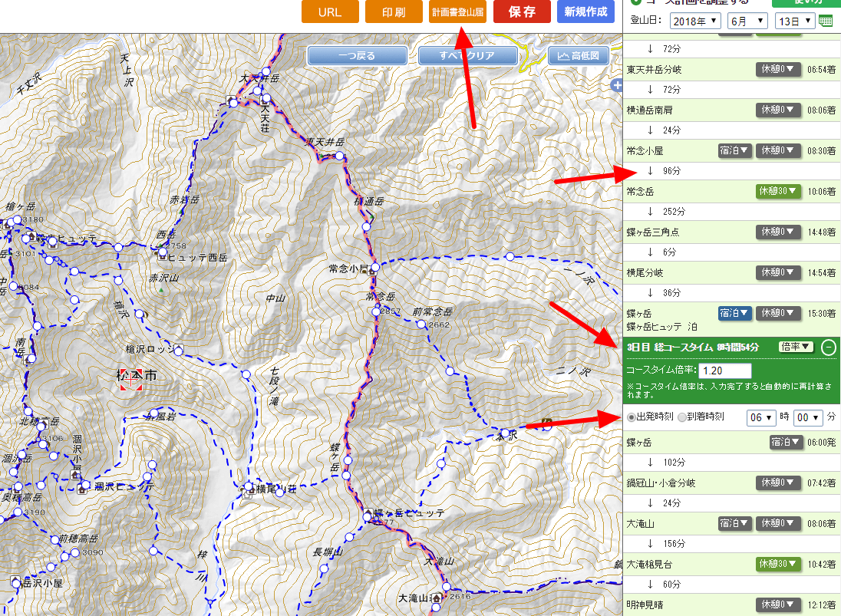The height and width of the screenshot is (616, 841).
Task: Click the blue 新規作成 button
Action: click(585, 12)
